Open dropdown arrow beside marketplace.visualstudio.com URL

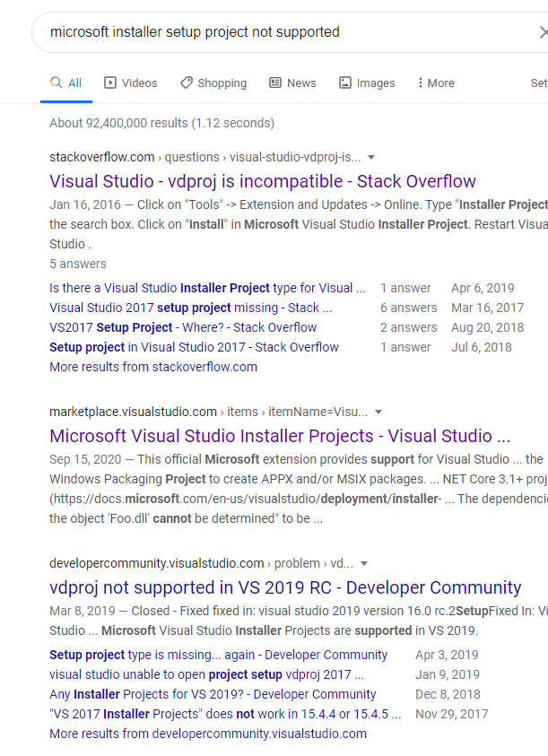tap(378, 412)
